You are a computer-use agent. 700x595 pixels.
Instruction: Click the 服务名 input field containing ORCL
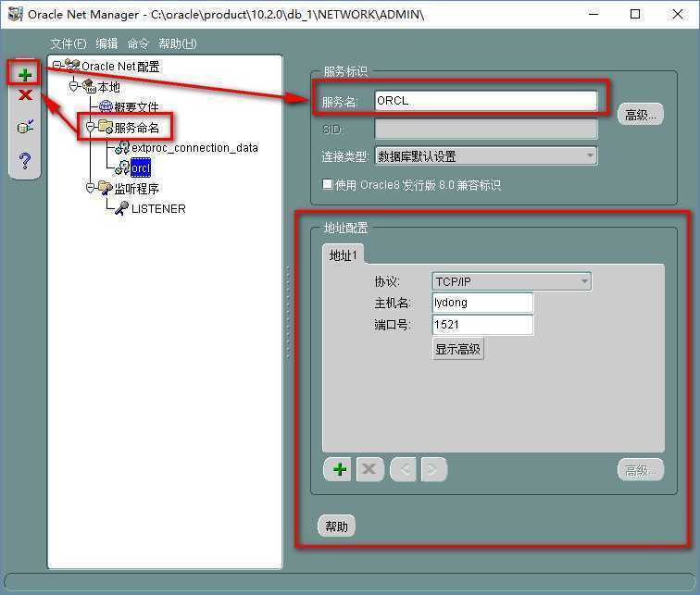pyautogui.click(x=486, y=101)
